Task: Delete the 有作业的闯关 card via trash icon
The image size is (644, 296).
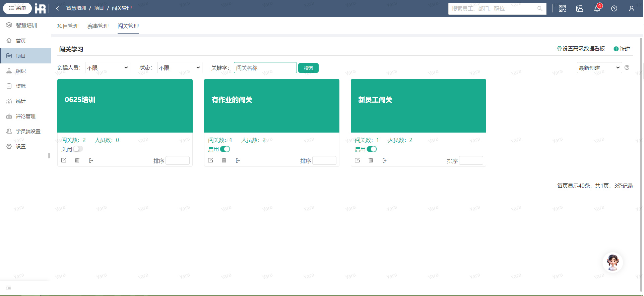Action: (x=224, y=160)
